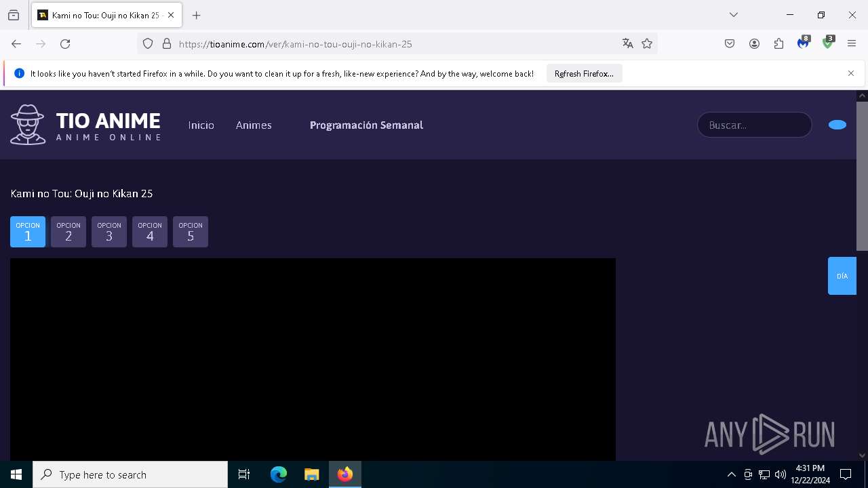Open tracking protection shield in address bar

148,43
